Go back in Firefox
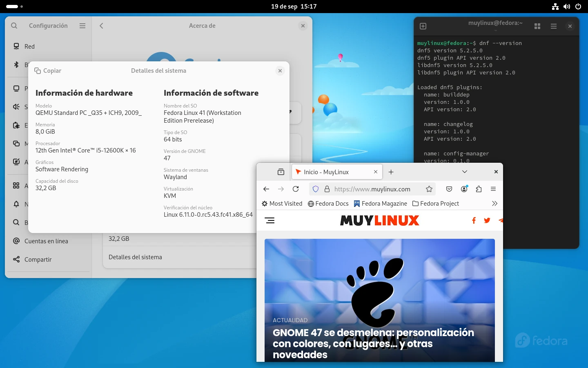The height and width of the screenshot is (368, 588). (x=266, y=189)
